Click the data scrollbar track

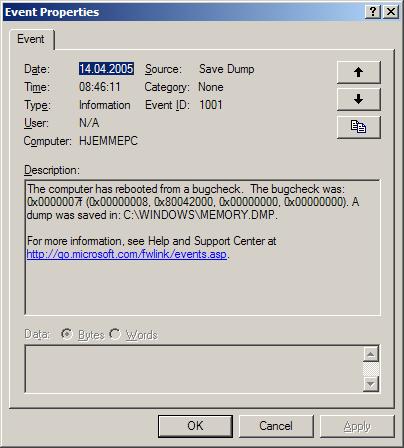pyautogui.click(x=371, y=369)
